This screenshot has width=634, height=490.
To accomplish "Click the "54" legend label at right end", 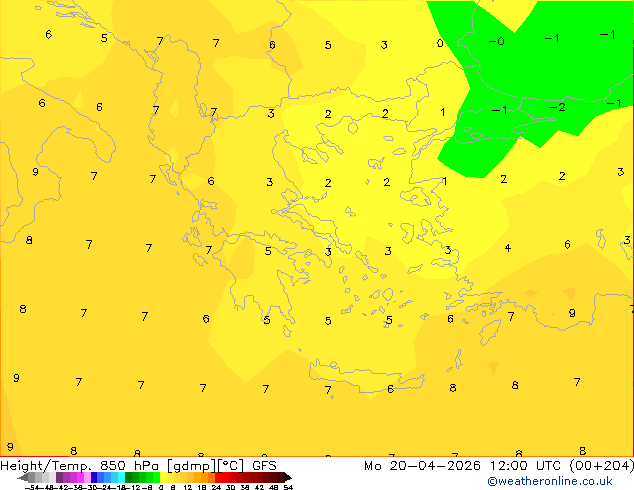I will [288, 487].
